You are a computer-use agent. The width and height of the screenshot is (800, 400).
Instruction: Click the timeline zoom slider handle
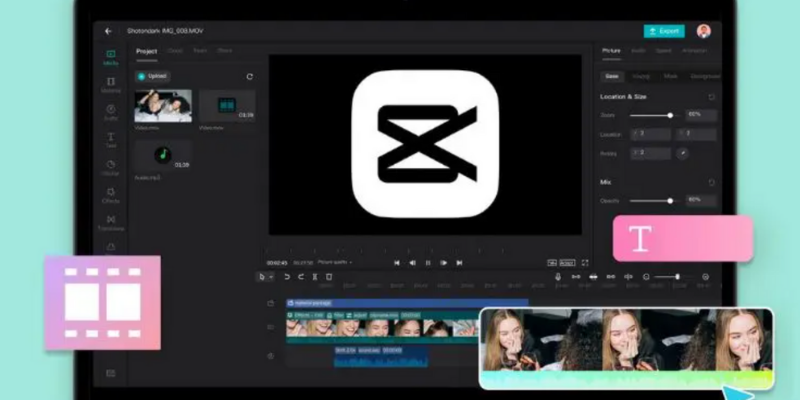coord(677,277)
